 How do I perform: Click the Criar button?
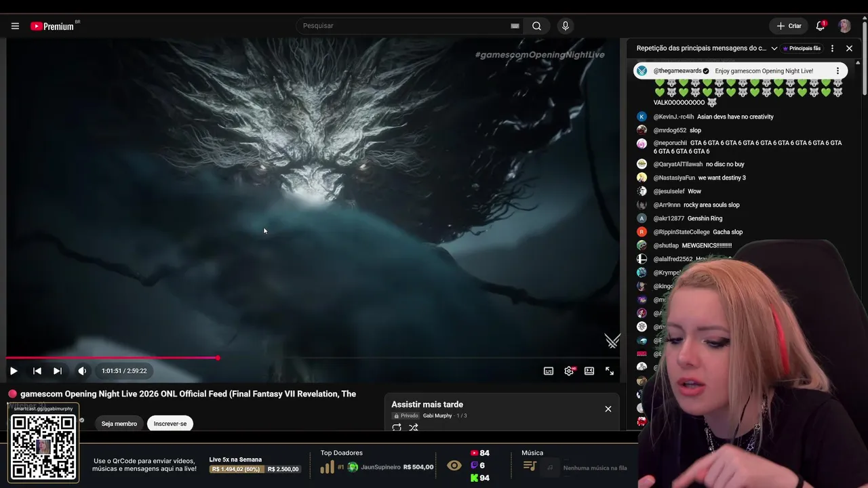789,26
